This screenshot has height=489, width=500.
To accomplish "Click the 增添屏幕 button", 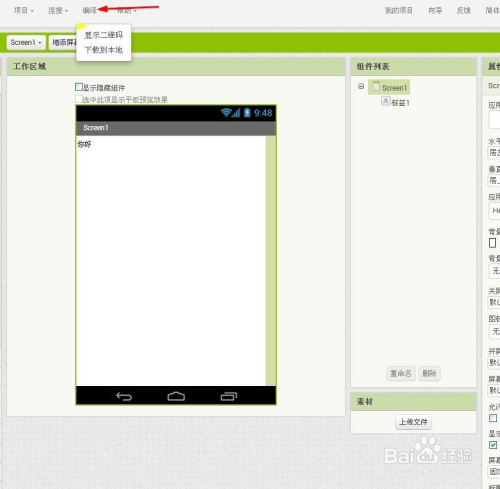I will (63, 43).
